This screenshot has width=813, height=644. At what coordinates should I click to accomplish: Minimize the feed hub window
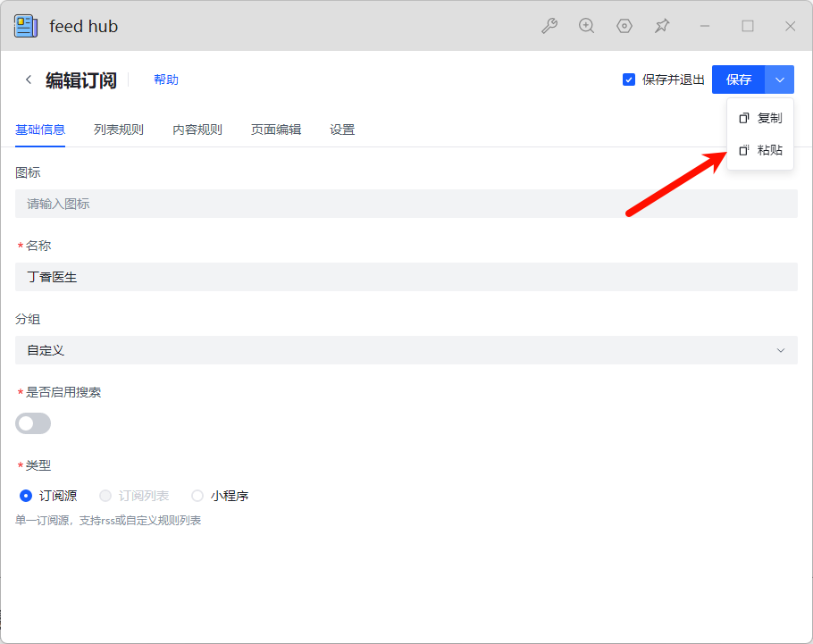point(705,26)
